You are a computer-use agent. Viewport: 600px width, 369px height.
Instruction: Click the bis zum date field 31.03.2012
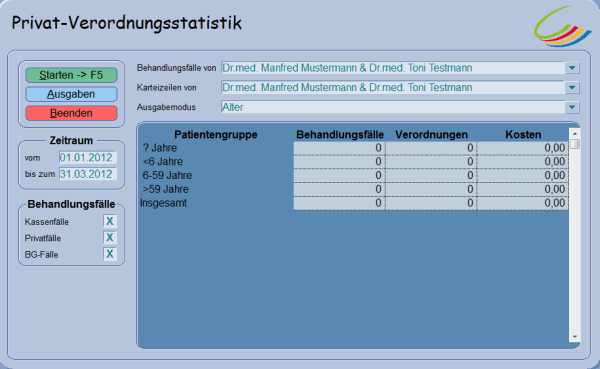pos(88,174)
